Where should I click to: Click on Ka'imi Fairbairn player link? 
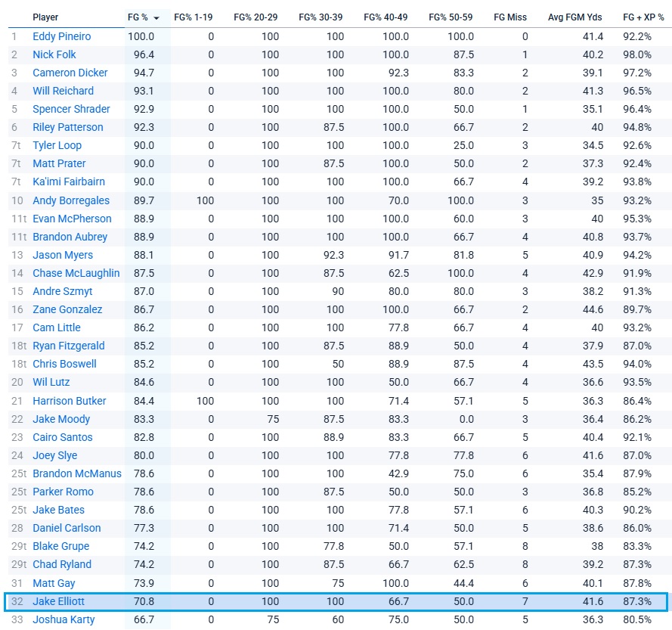pos(69,182)
